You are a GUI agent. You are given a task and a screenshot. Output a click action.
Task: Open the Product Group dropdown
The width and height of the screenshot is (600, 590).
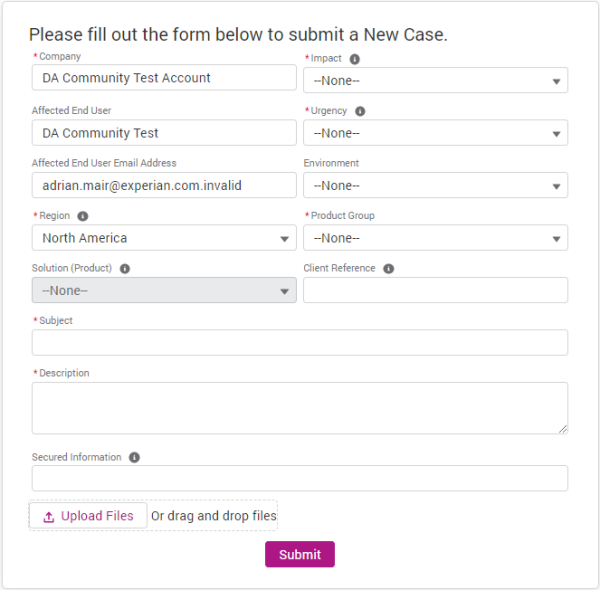pos(435,238)
